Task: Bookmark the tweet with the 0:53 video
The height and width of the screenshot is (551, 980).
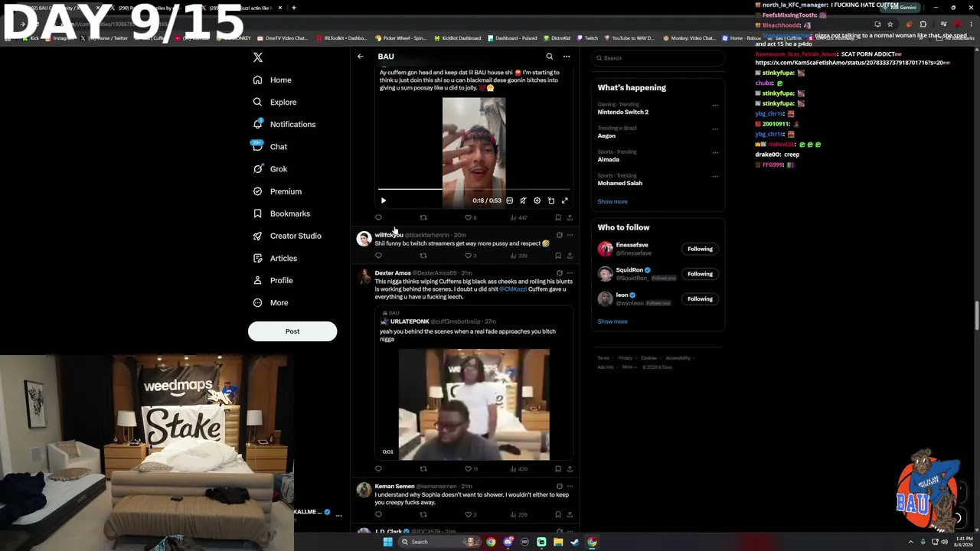Action: [557, 217]
